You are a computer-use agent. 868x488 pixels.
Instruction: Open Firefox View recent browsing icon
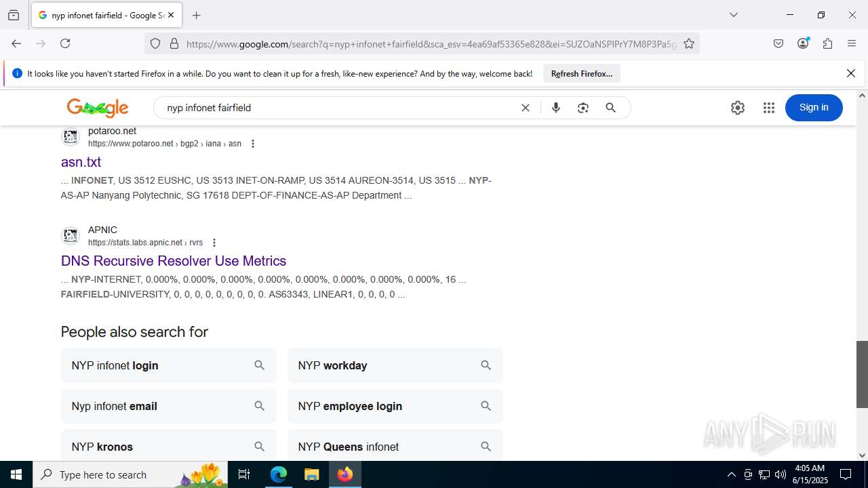pos(14,15)
